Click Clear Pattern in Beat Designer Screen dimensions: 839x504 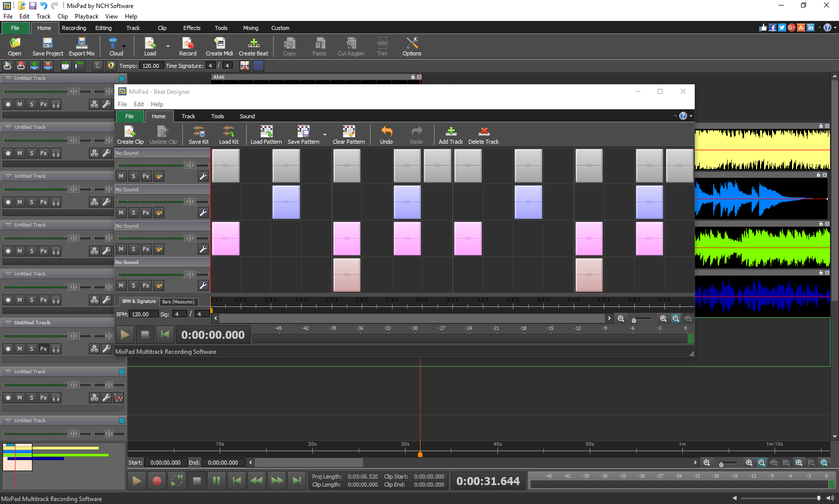click(x=348, y=134)
